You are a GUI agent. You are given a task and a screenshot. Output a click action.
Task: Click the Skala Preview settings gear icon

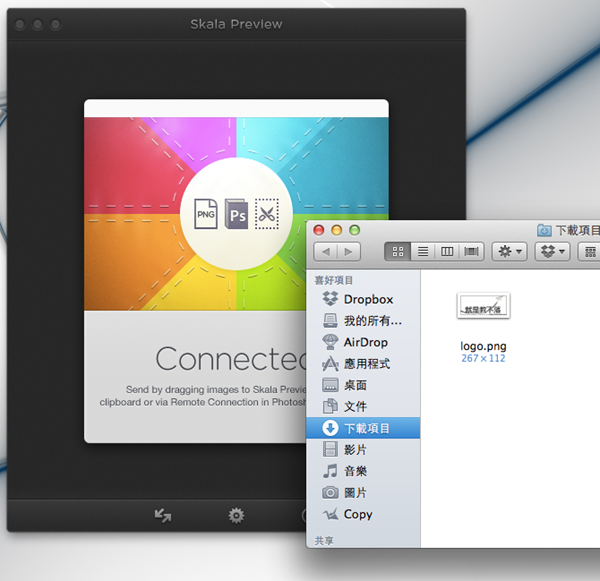coord(236,516)
